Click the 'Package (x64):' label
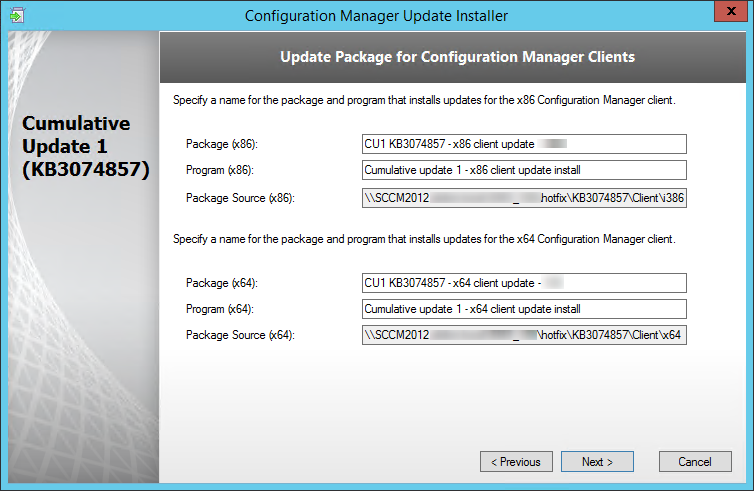This screenshot has width=754, height=491. coord(222,283)
